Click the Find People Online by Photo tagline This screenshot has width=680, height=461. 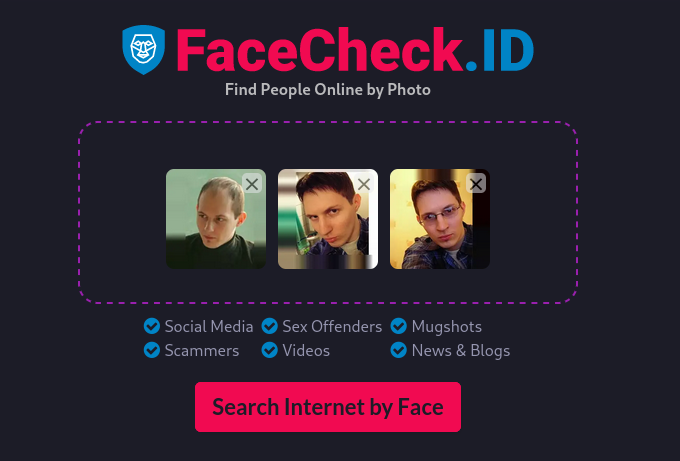click(x=328, y=90)
